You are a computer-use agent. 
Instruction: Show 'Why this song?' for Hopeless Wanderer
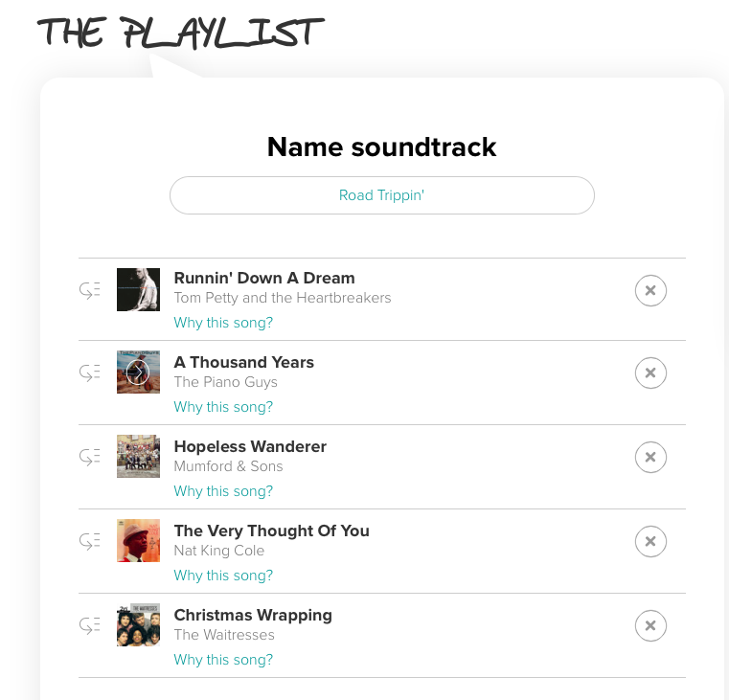223,491
